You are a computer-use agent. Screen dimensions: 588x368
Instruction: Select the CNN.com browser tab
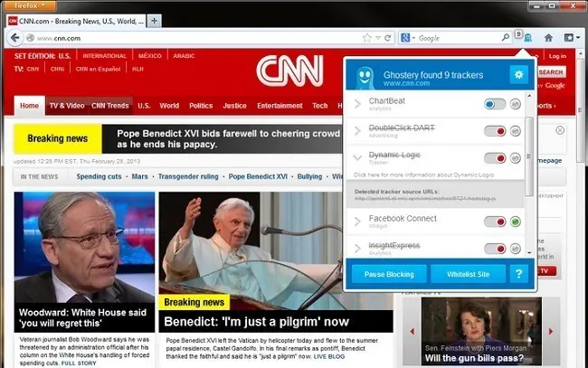(x=76, y=21)
